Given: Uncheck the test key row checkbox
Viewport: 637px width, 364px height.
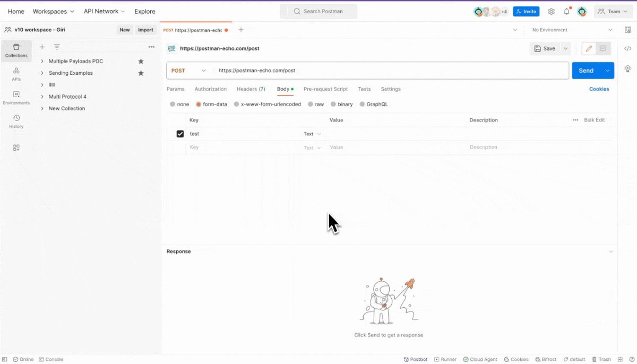Looking at the screenshot, I should 180,134.
